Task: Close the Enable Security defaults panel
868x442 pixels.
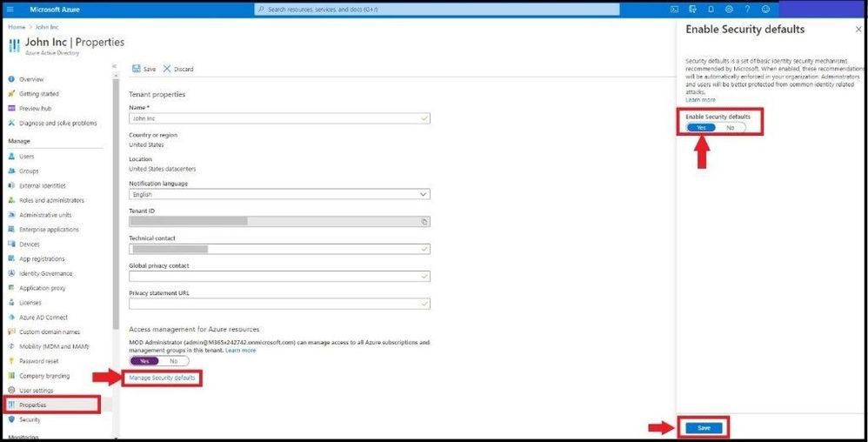Action: point(858,30)
